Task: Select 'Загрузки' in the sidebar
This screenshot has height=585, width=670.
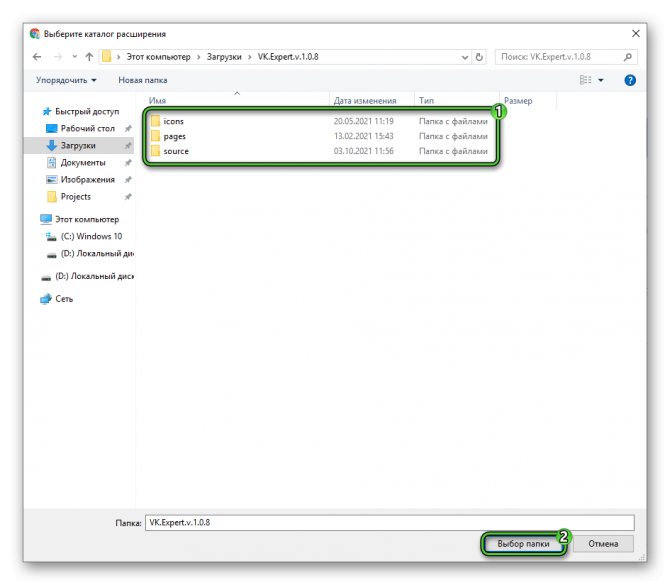Action: tap(78, 145)
